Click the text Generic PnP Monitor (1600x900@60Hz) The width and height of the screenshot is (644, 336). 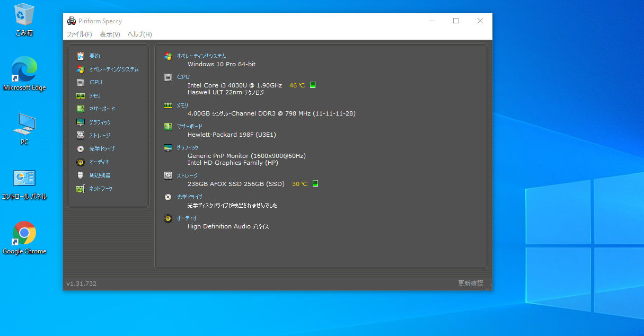[246, 156]
